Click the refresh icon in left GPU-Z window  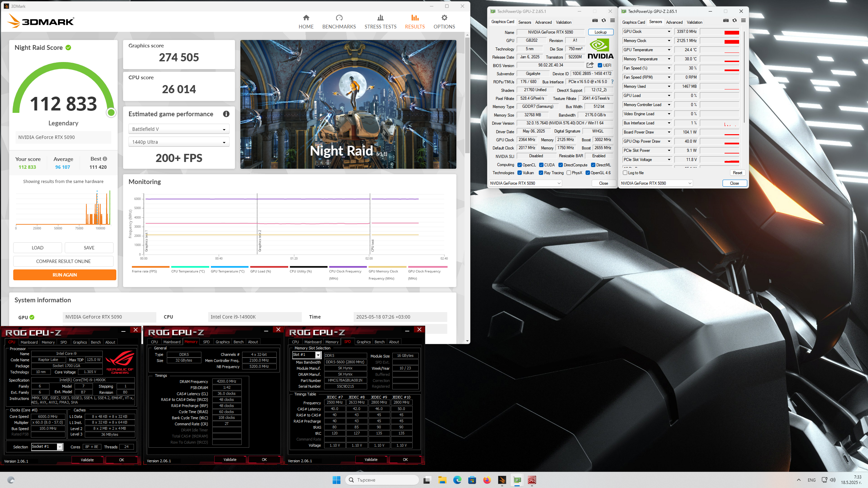pos(604,20)
